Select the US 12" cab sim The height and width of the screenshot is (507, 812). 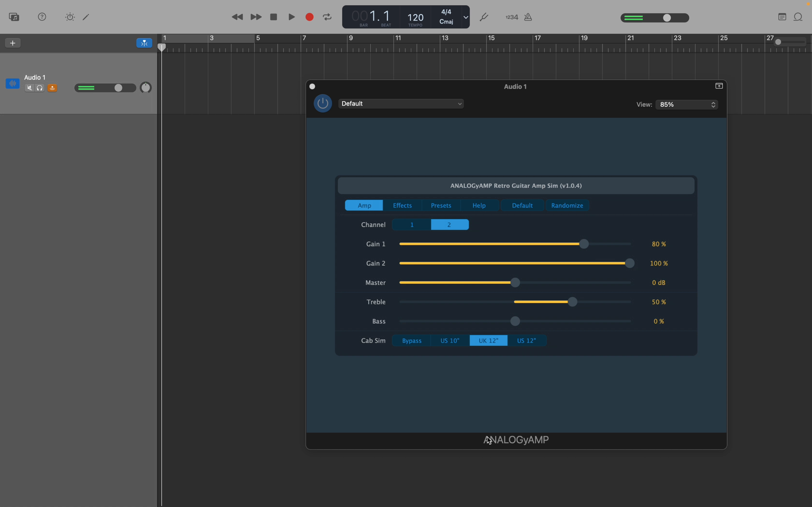coord(527,341)
